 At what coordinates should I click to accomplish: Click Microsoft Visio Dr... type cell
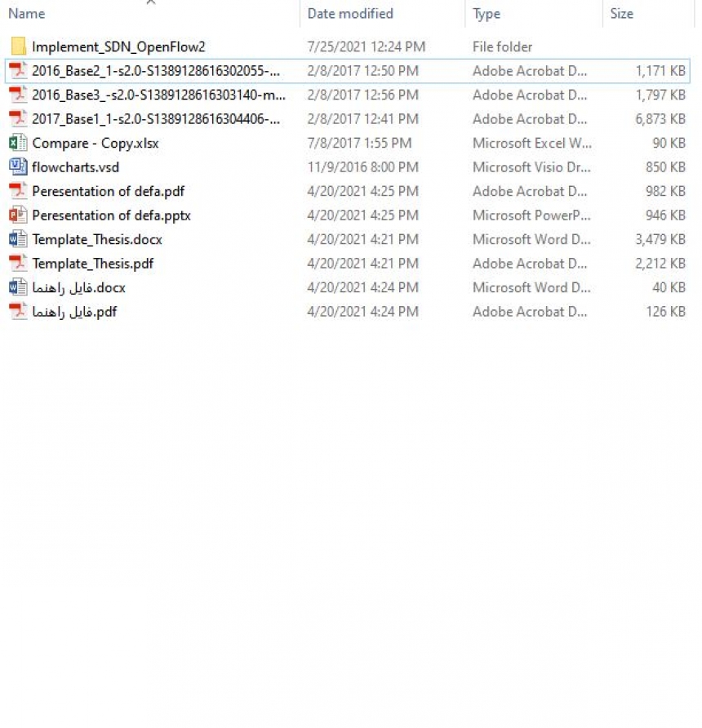pyautogui.click(x=531, y=167)
